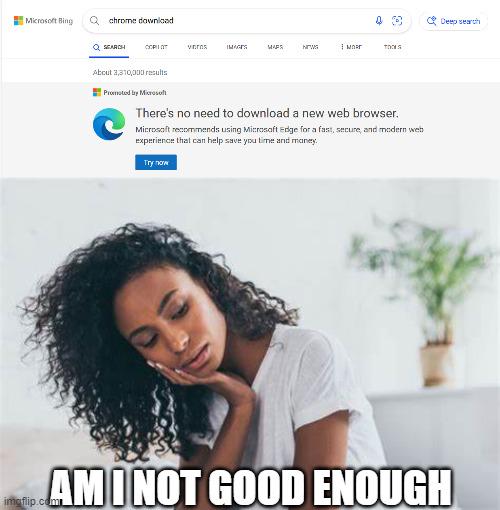This screenshot has width=500, height=510.
Task: Click the woman meme image
Action: click(x=250, y=344)
